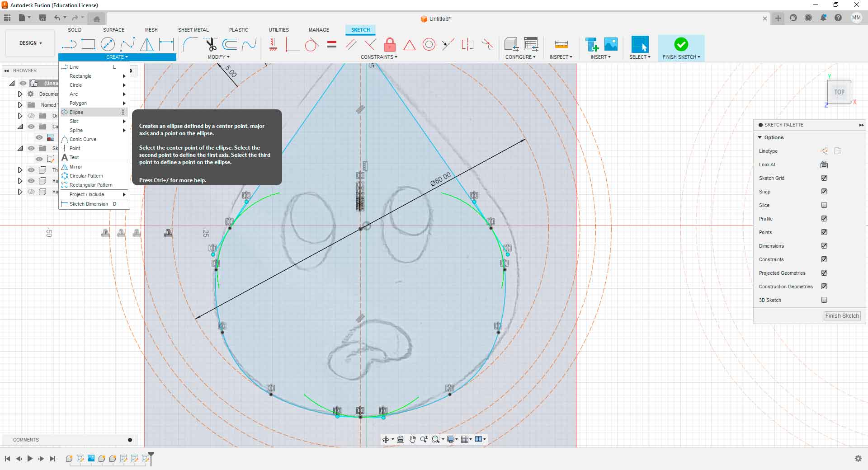This screenshot has width=868, height=470.
Task: Select the Center Diameter Circle tool icon
Action: [x=108, y=44]
